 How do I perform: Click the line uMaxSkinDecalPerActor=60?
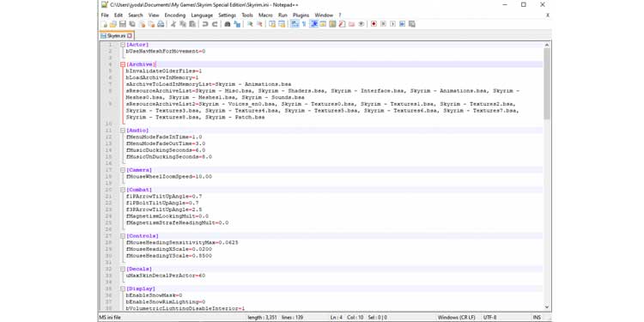pyautogui.click(x=166, y=276)
